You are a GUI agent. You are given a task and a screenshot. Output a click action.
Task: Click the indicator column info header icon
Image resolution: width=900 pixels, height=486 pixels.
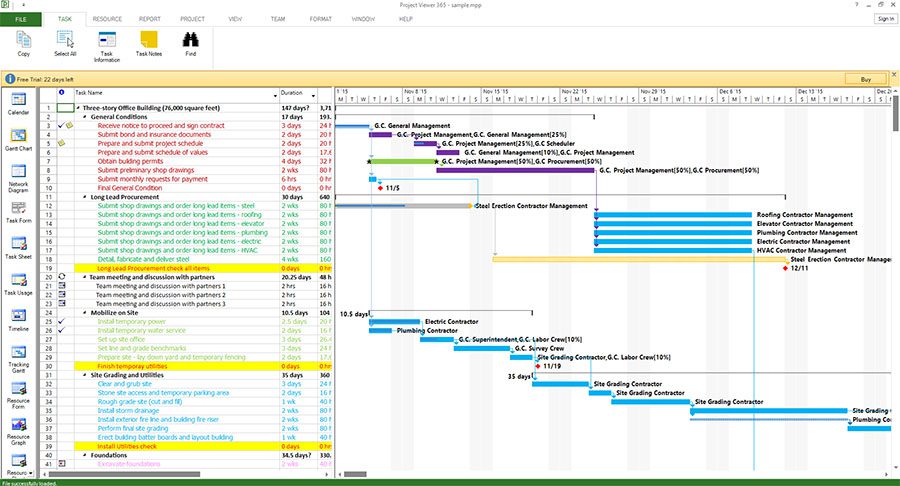click(x=61, y=92)
